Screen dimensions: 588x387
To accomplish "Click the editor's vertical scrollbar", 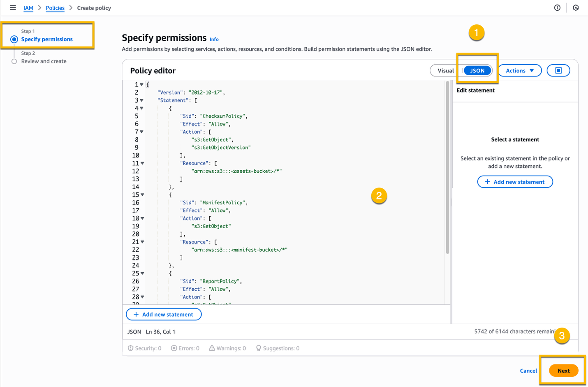I will [x=447, y=165].
